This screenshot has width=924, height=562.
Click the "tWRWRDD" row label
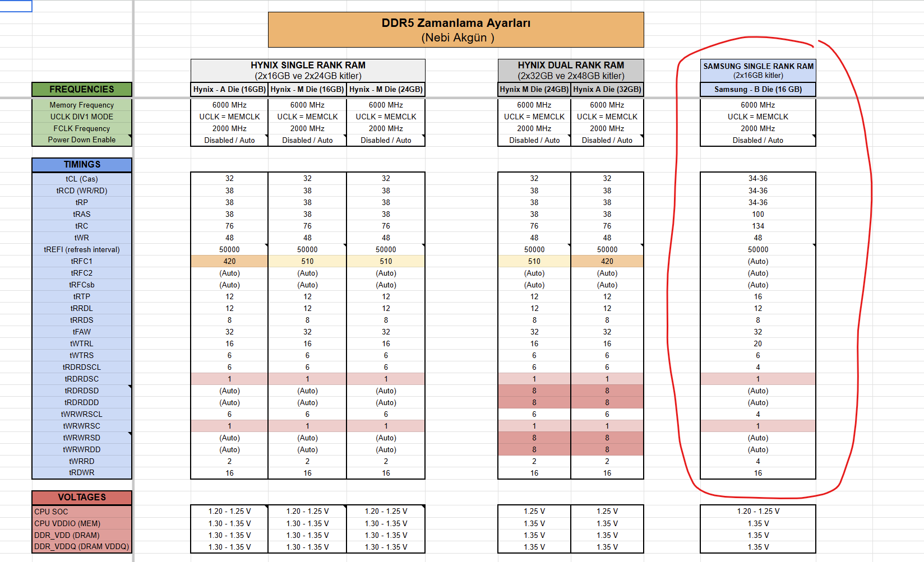(x=82, y=449)
